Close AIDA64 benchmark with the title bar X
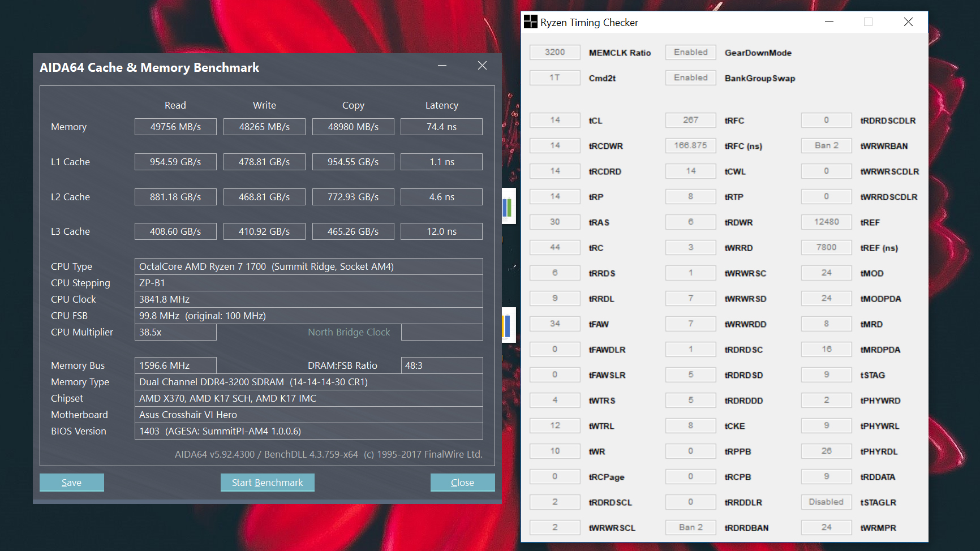The width and height of the screenshot is (980, 551). [x=482, y=66]
